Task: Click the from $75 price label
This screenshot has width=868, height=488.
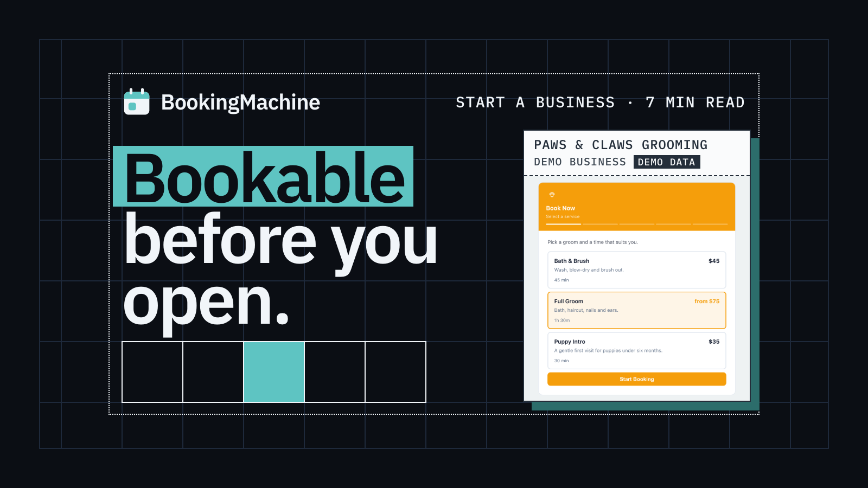Action: 707,301
